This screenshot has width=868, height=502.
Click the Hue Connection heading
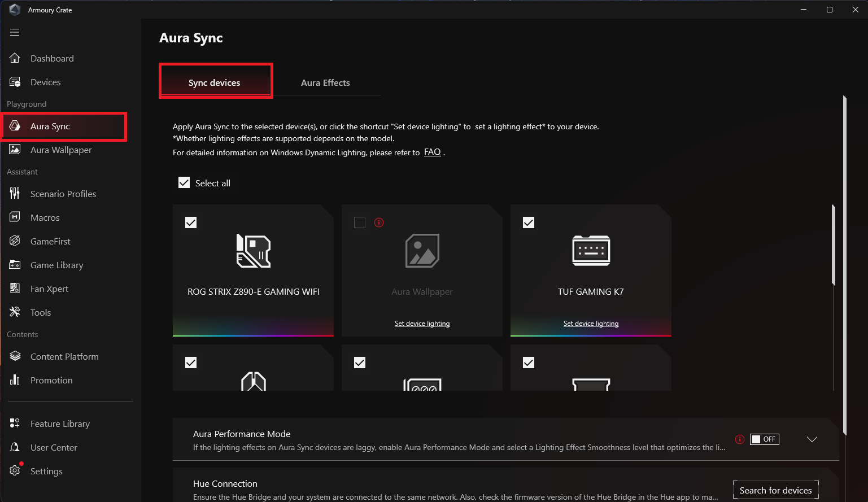(x=225, y=483)
